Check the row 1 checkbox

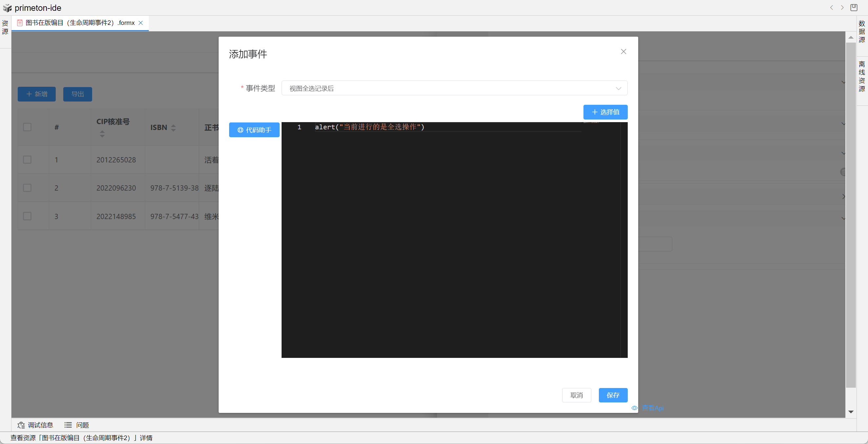[x=27, y=159]
